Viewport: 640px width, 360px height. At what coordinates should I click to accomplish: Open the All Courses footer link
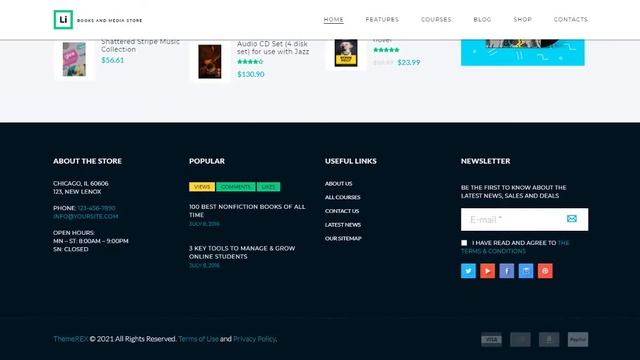342,197
